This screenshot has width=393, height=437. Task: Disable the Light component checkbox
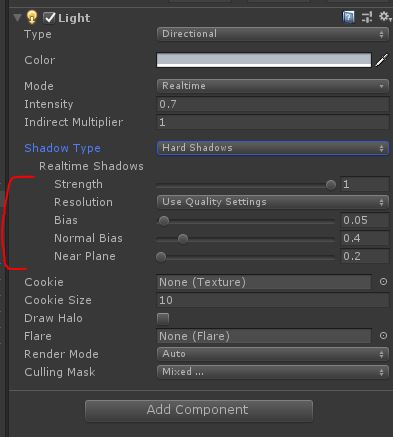[49, 18]
